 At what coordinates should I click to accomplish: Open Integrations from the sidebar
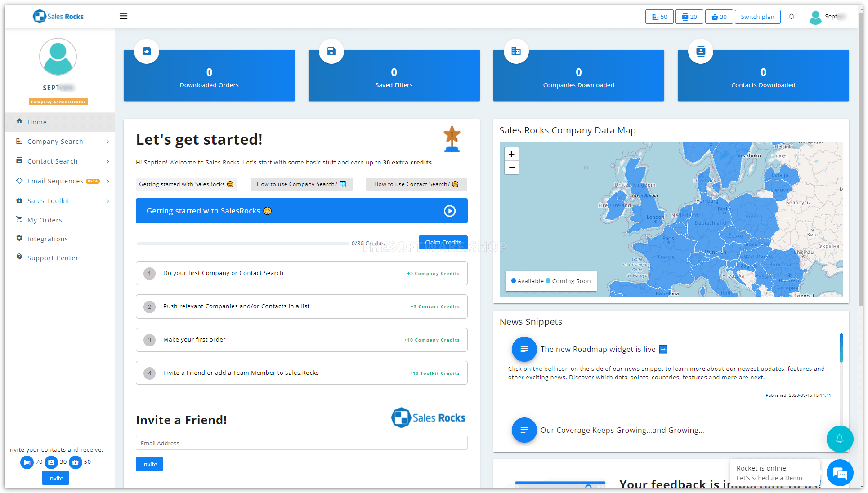[x=47, y=239]
